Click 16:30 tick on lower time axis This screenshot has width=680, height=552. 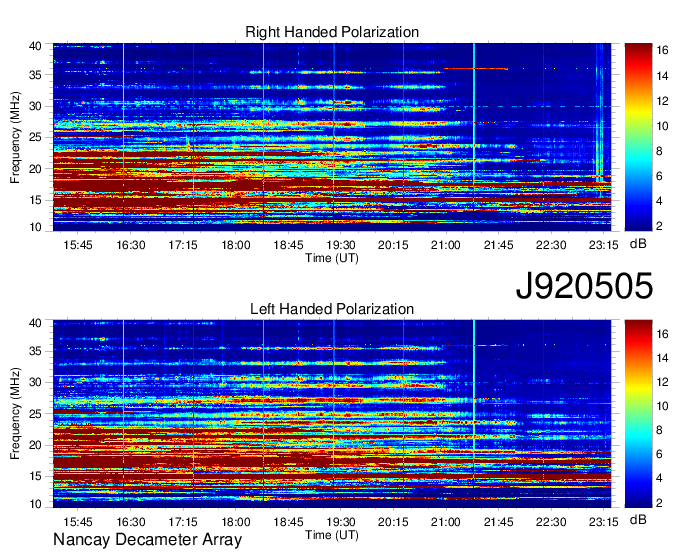(131, 522)
